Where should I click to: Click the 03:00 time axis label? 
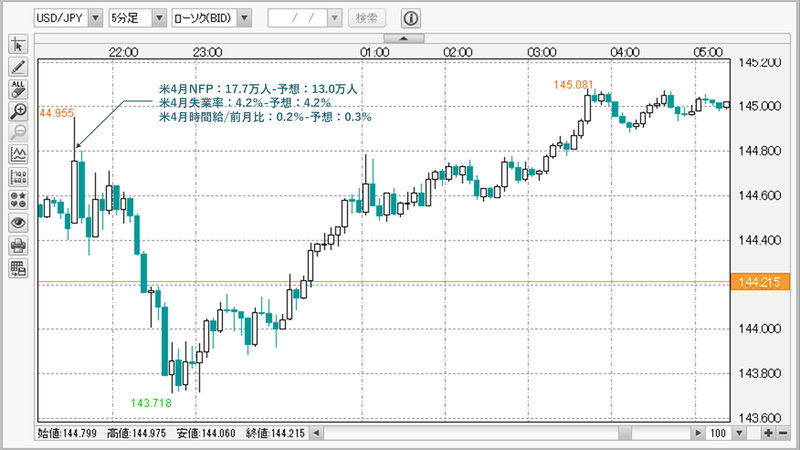tap(541, 52)
